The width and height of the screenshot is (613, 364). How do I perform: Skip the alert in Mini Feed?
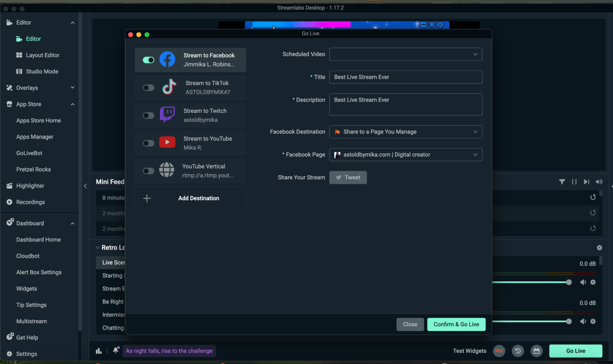(x=586, y=182)
